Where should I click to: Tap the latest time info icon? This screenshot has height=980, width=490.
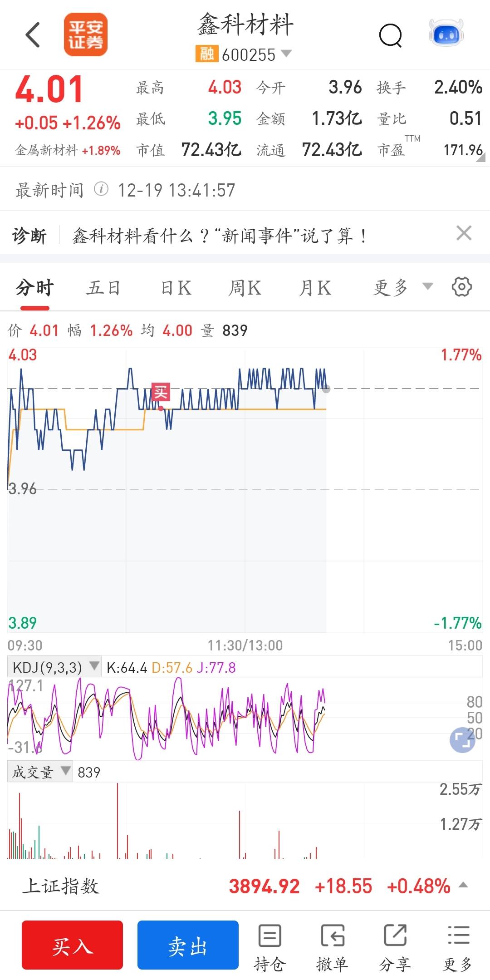point(101,189)
